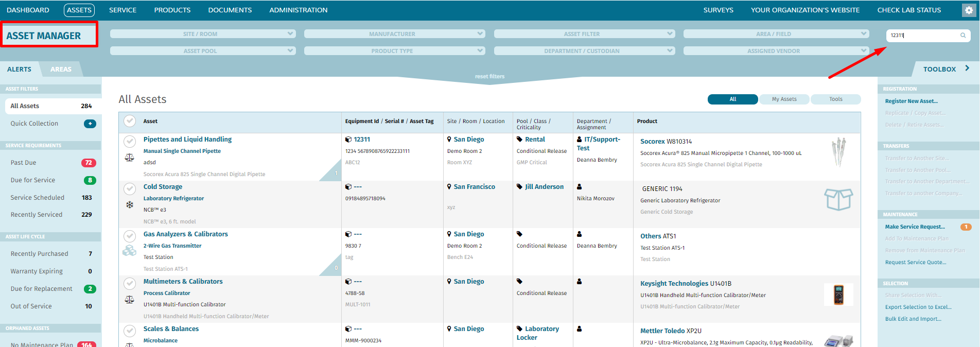Click the Socorex pipette product thumbnail
Image resolution: width=980 pixels, height=347 pixels.
point(839,152)
